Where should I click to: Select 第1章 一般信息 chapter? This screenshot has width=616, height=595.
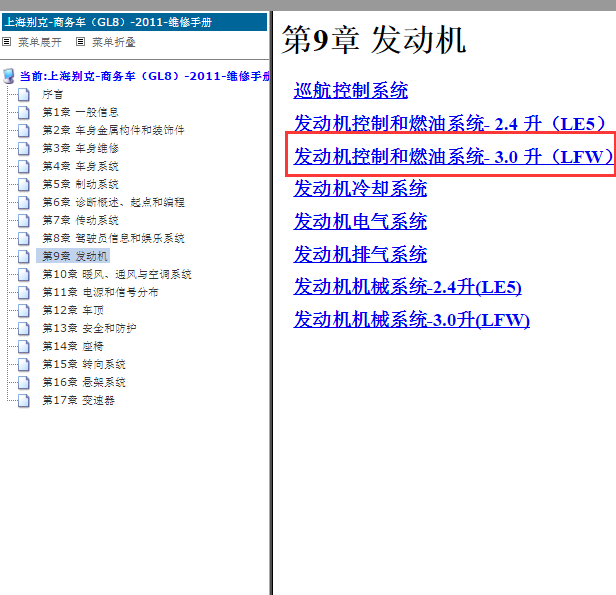point(81,112)
